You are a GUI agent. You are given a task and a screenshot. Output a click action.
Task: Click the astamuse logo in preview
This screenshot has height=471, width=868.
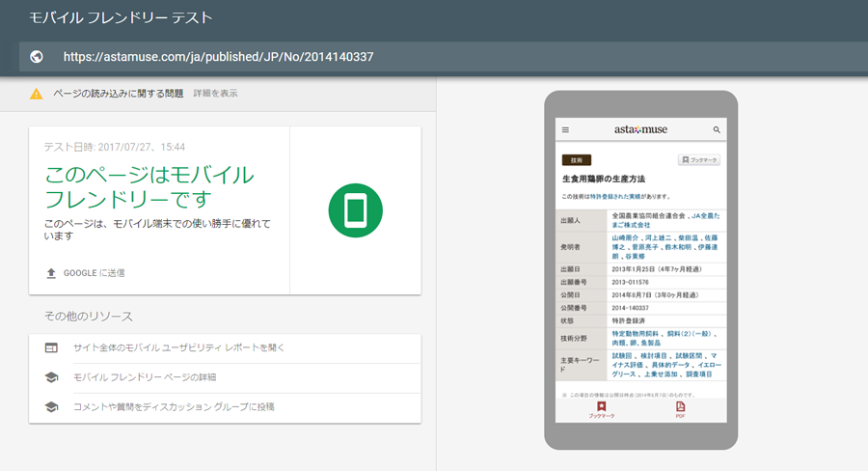click(640, 129)
